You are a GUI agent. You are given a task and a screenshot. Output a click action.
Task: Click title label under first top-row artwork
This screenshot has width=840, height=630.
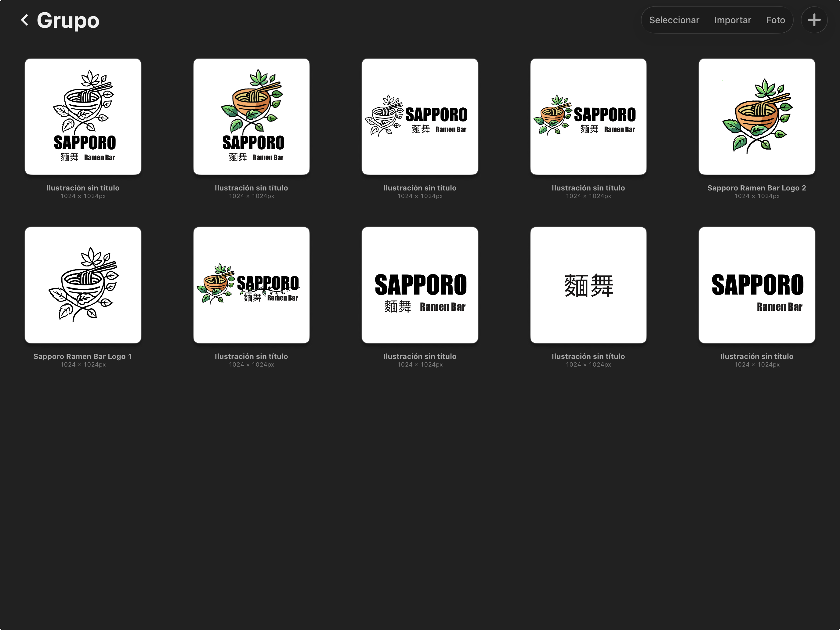[83, 188]
